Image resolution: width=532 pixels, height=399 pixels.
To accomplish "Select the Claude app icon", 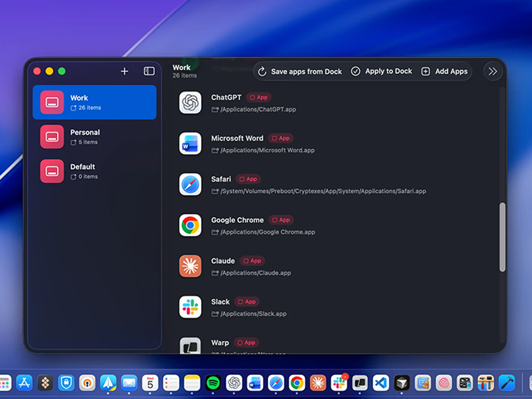I will tap(190, 266).
